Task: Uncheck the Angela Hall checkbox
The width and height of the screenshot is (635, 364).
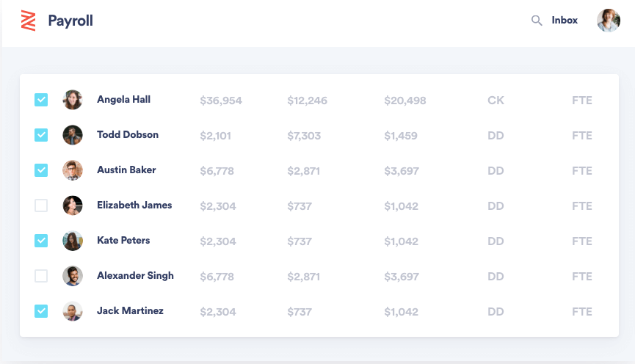Action: click(x=41, y=100)
